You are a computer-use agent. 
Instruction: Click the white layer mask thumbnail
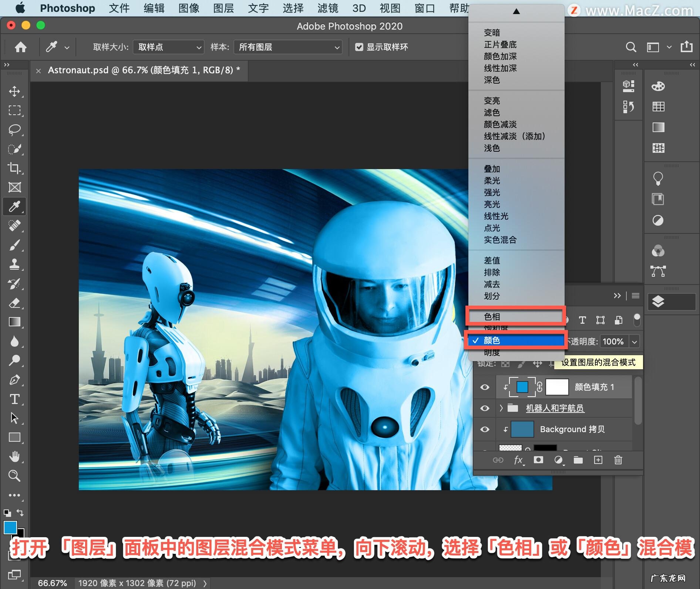[x=557, y=387]
